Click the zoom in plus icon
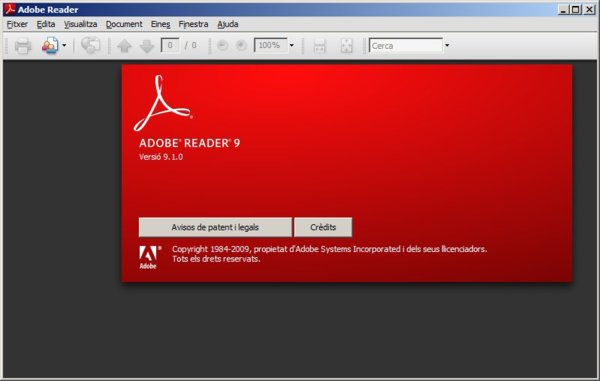The height and width of the screenshot is (381, 600). click(241, 46)
